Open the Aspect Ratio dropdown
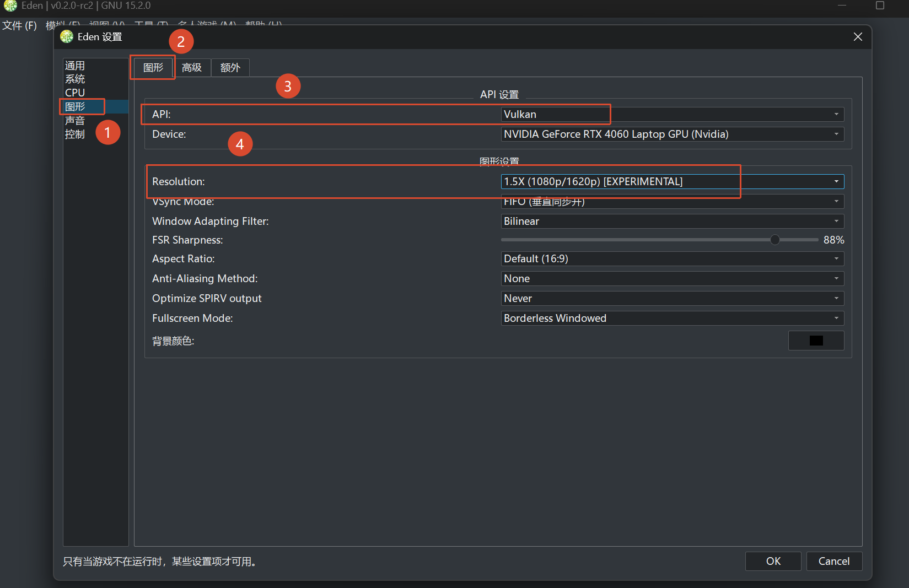The image size is (909, 588). pyautogui.click(x=672, y=258)
